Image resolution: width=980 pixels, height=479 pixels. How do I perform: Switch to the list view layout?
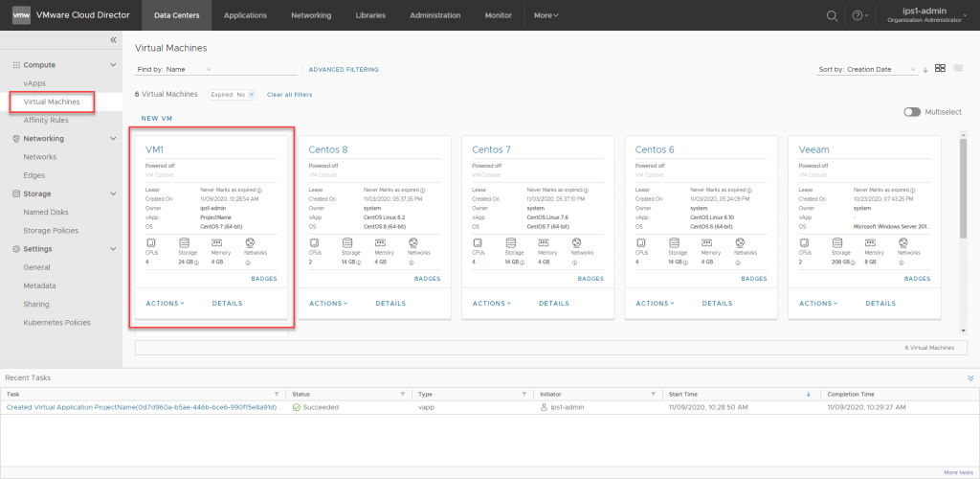pos(957,69)
